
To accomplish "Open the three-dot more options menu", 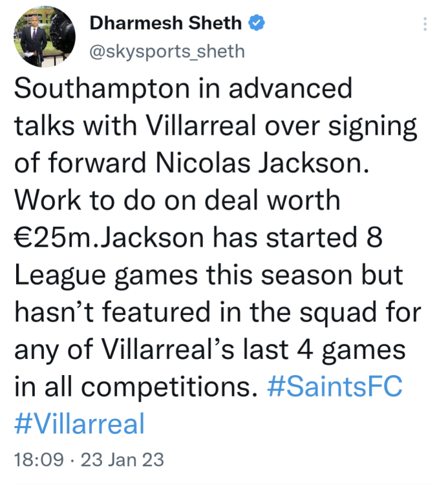I will point(425,24).
